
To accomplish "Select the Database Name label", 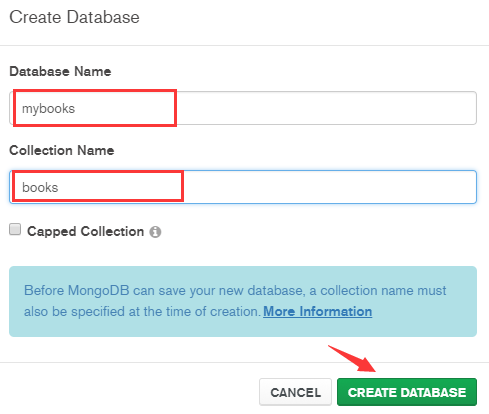I will pos(60,71).
